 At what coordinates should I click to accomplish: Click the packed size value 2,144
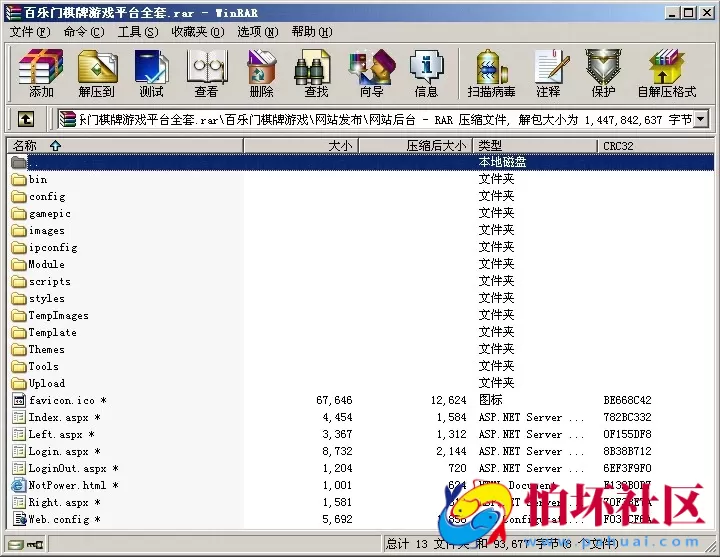point(451,451)
